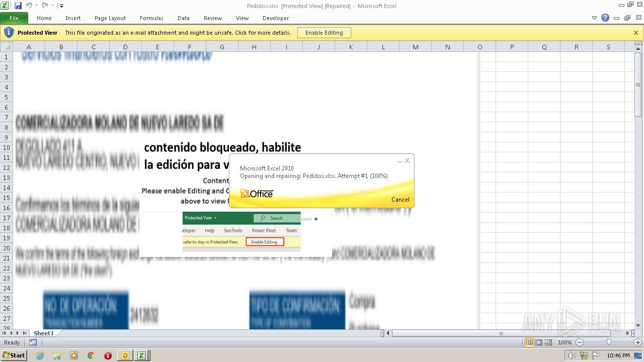This screenshot has height=362, width=644.
Task: Click the macro recording icon in status bar
Action: (33, 342)
